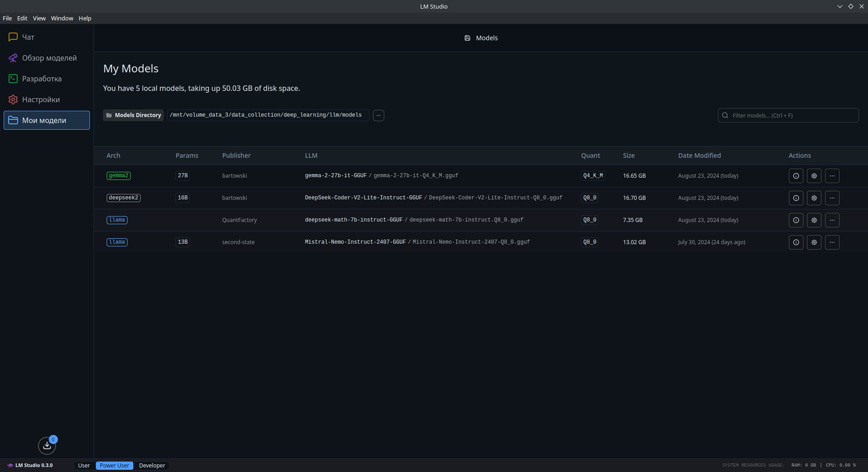868x472 pixels.
Task: Click the gemma2 architecture tag
Action: coord(118,176)
